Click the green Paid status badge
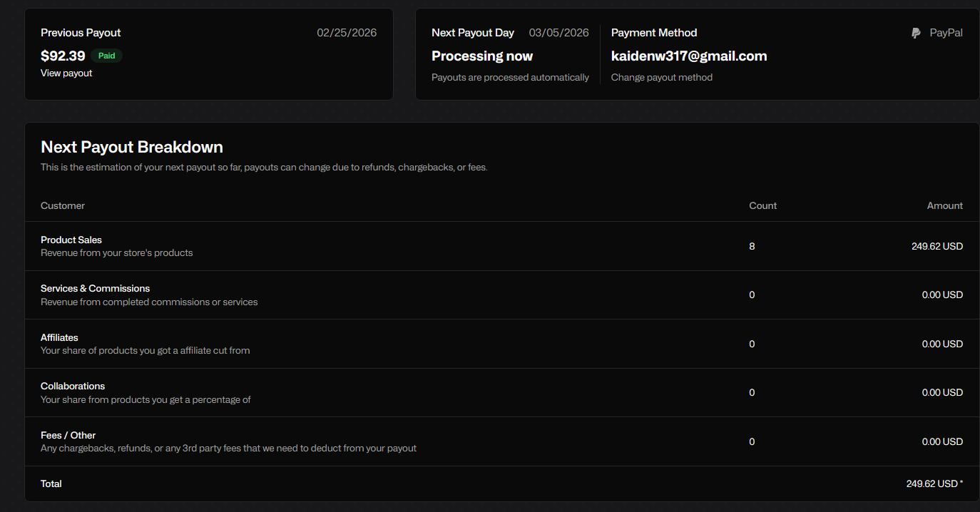Screen dimensions: 980x512 pos(106,56)
